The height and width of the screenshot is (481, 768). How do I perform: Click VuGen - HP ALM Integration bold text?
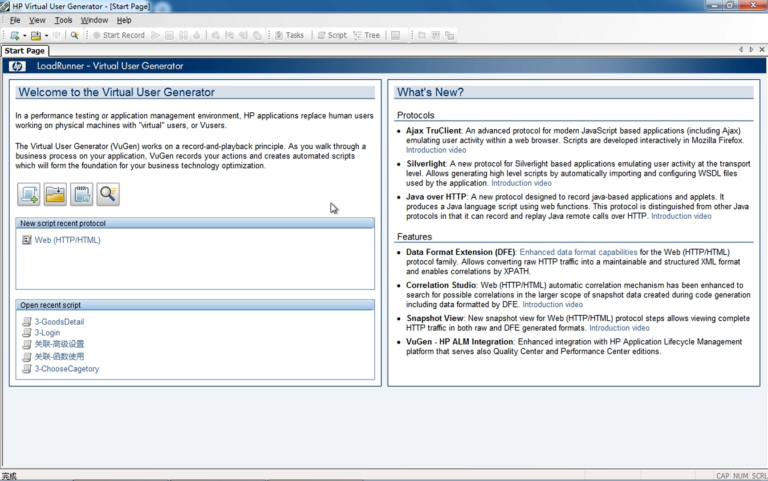tap(459, 342)
